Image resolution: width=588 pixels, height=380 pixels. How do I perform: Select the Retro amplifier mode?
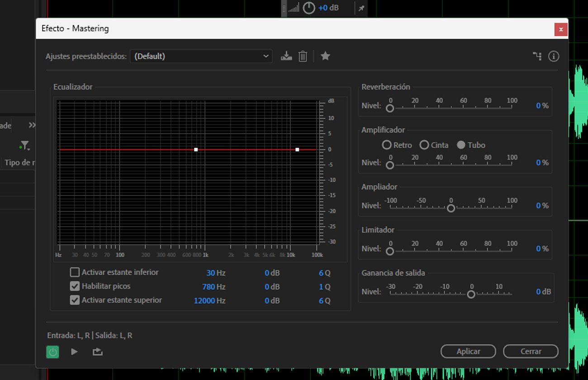[x=387, y=145]
